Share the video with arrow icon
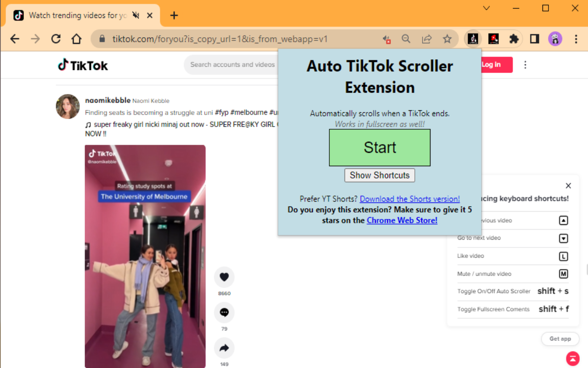The height and width of the screenshot is (368, 588). pos(224,348)
